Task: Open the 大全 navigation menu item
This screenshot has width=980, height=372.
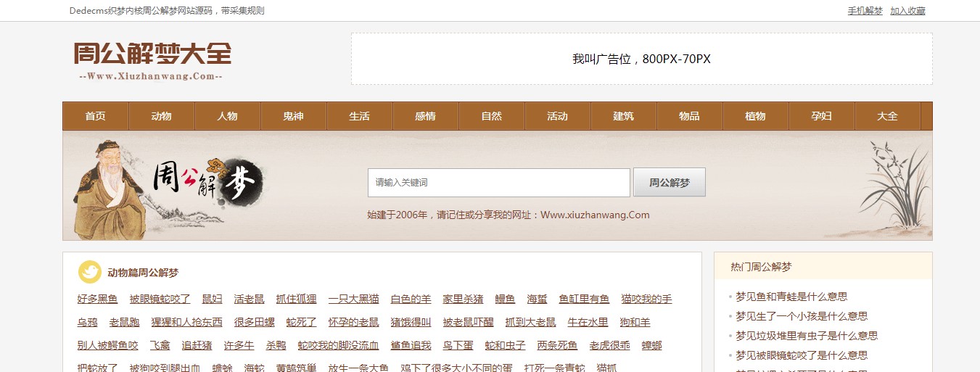Action: 887,116
